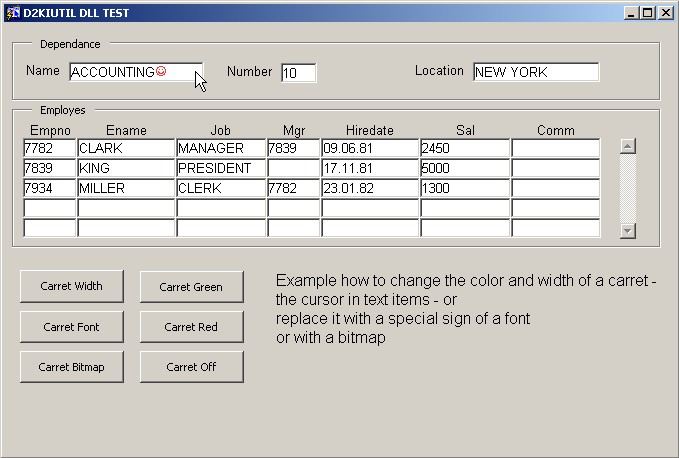Click the Job cell MANAGER
Screen dimensions: 679x458
coord(221,148)
